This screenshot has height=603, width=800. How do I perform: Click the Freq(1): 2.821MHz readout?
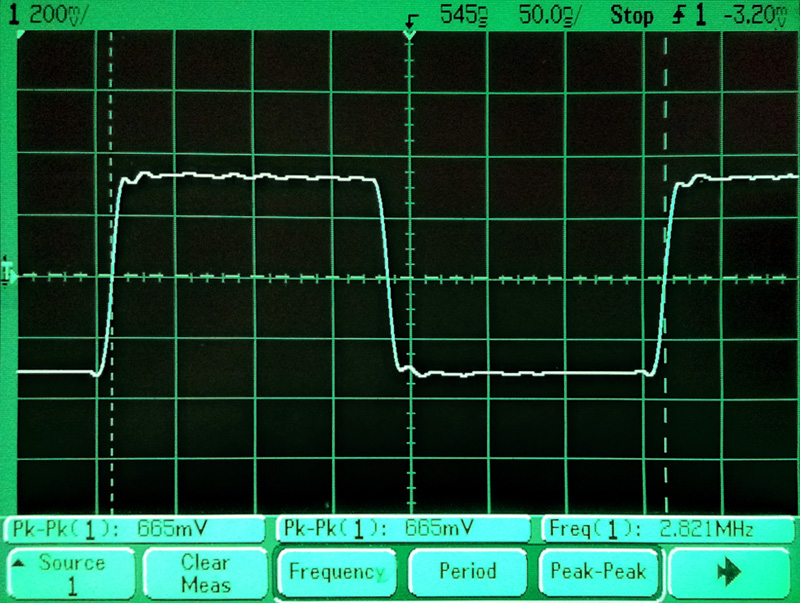tap(668, 529)
